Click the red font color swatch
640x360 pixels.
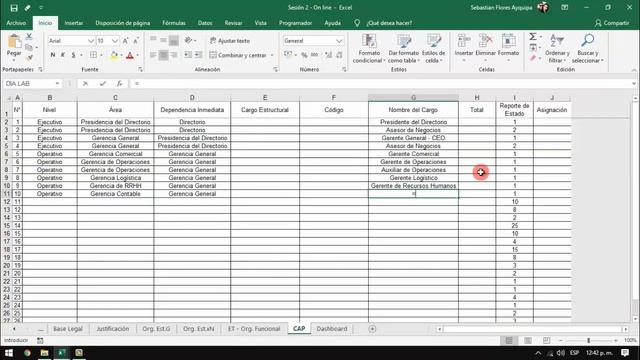(130, 55)
